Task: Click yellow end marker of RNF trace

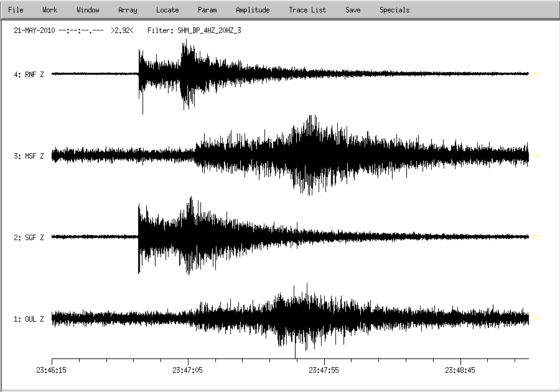Action: [x=537, y=73]
